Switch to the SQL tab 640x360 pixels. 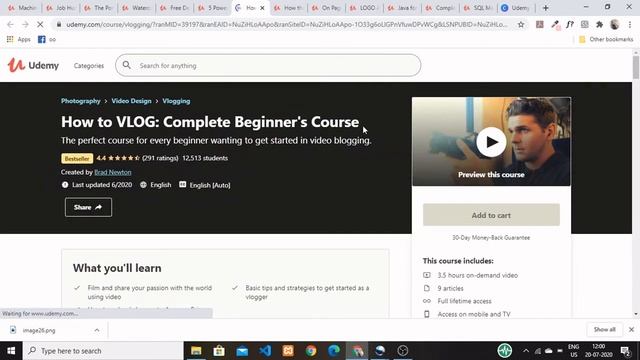478,8
